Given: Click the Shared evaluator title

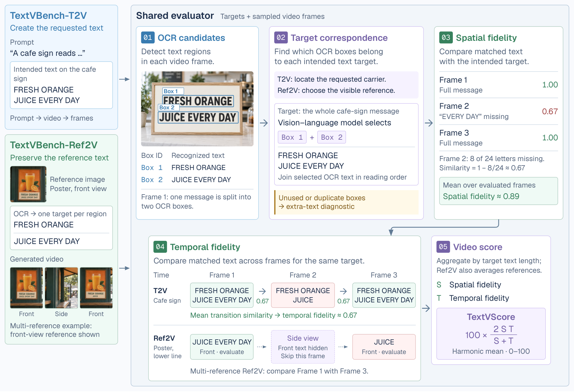Looking at the screenshot, I should click(175, 16).
